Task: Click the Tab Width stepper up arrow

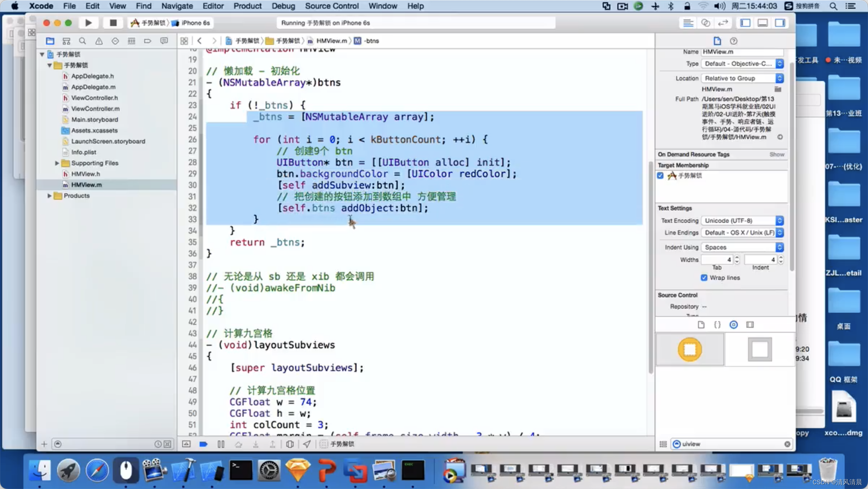Action: click(x=736, y=257)
